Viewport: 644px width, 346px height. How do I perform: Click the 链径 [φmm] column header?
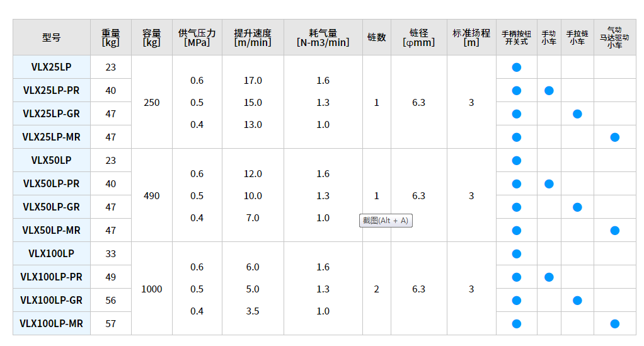pyautogui.click(x=419, y=37)
